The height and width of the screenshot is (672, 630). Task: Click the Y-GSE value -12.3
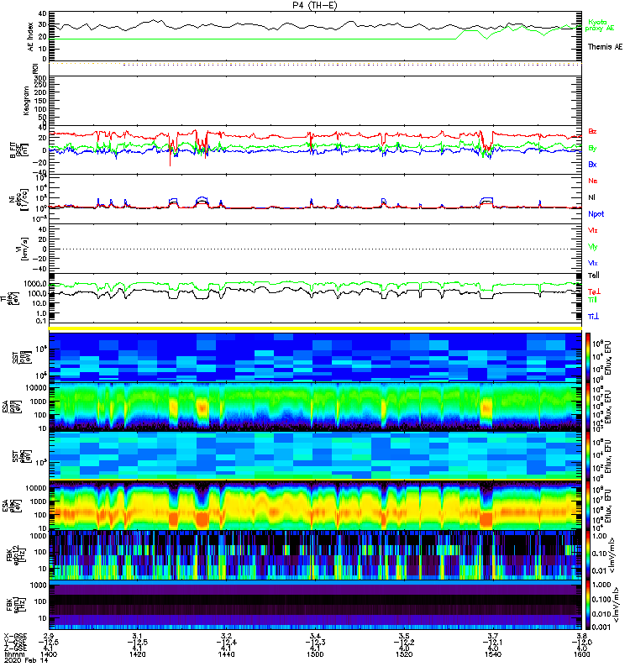pyautogui.click(x=313, y=642)
